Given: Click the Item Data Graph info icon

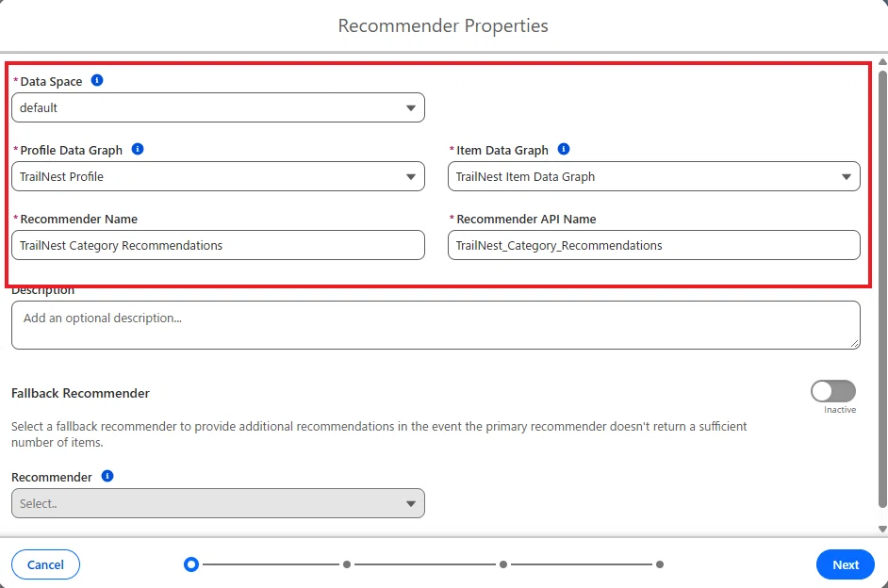Looking at the screenshot, I should (564, 149).
